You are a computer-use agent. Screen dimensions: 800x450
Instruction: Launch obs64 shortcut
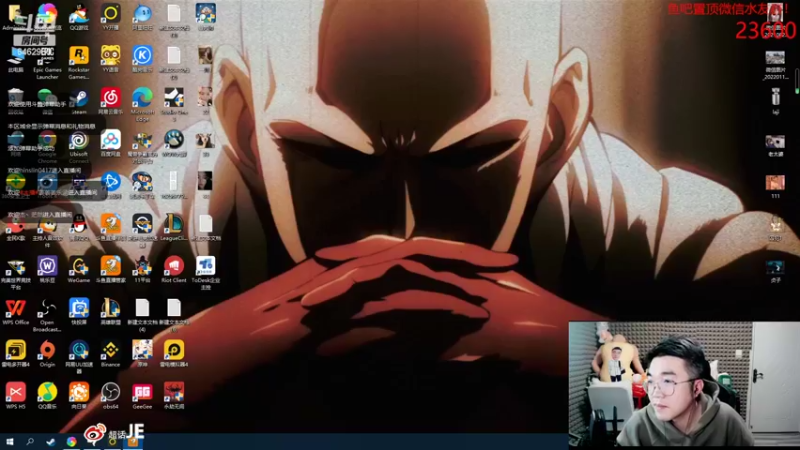pos(110,395)
